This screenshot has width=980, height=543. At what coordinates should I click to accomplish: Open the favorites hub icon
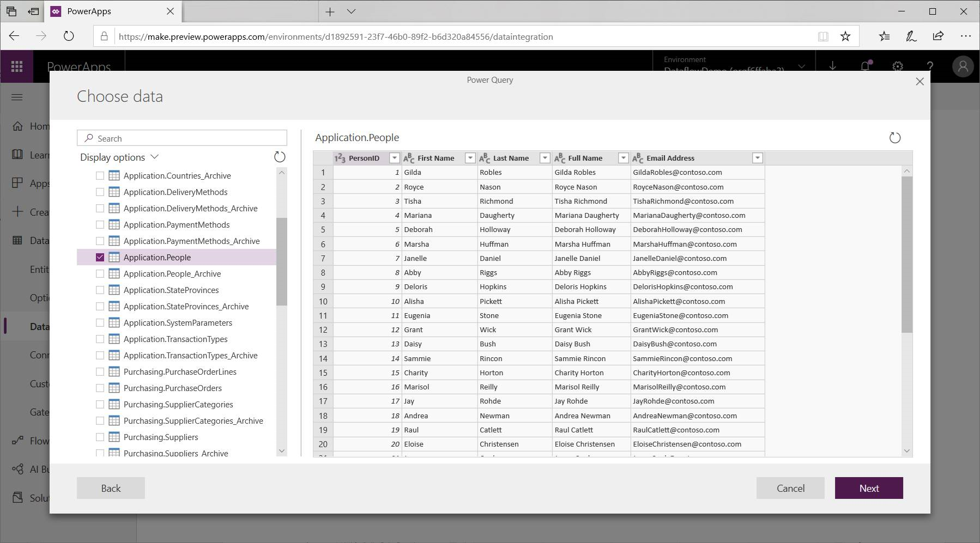tap(885, 36)
